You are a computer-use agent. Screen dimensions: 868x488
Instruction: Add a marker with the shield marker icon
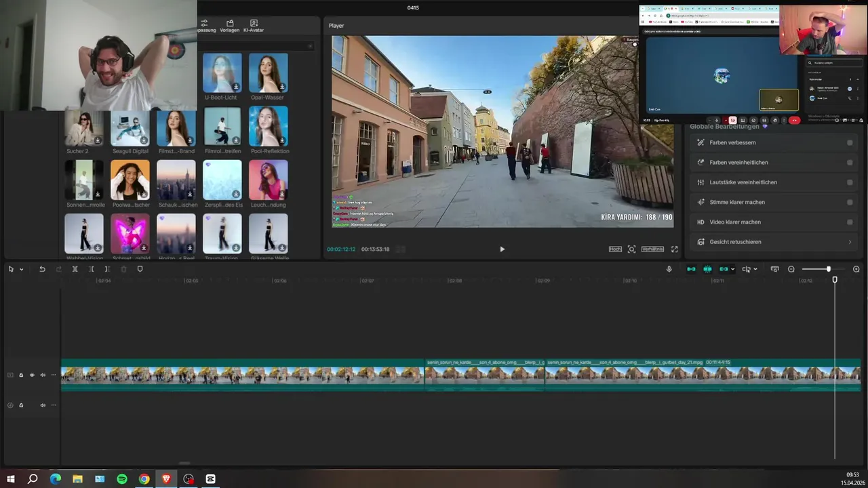[x=140, y=269]
